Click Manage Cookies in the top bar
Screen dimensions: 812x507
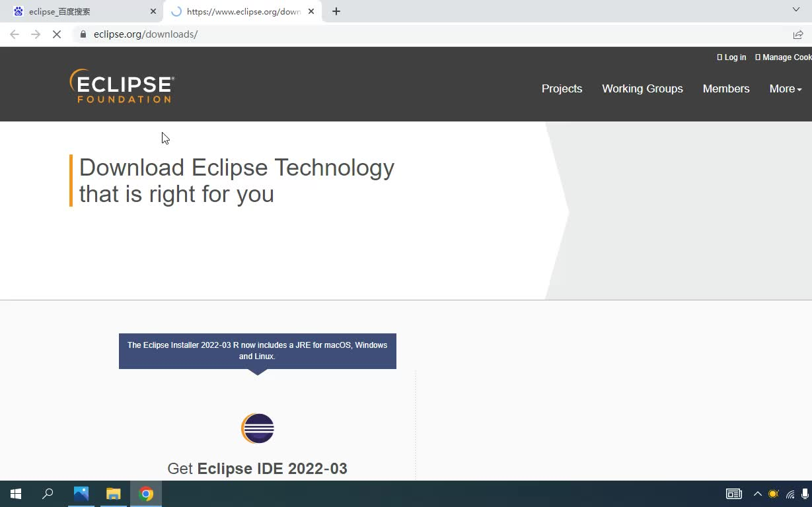pyautogui.click(x=786, y=57)
